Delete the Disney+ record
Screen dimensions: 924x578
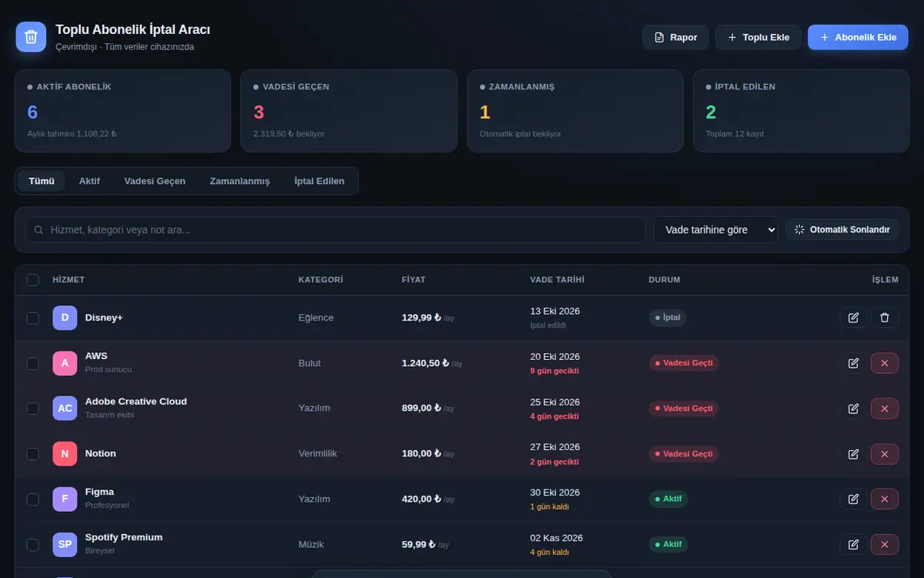pyautogui.click(x=885, y=318)
